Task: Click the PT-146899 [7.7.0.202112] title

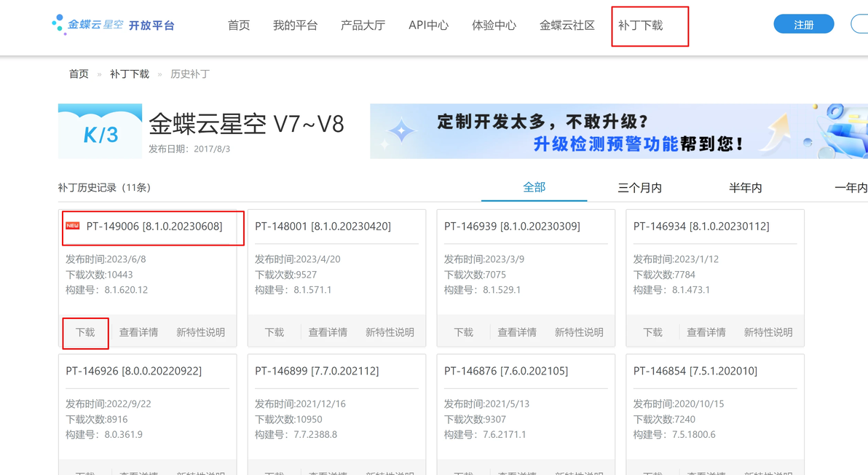Action: pos(317,371)
